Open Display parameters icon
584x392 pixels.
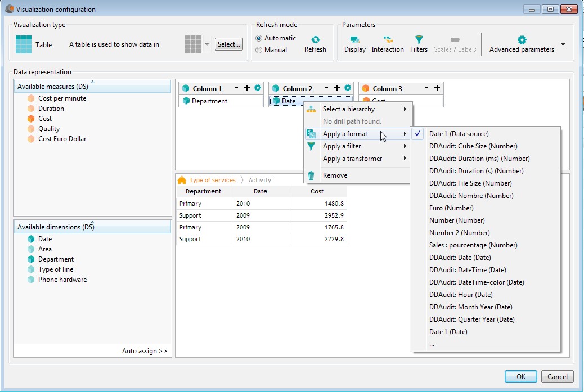[x=354, y=39]
